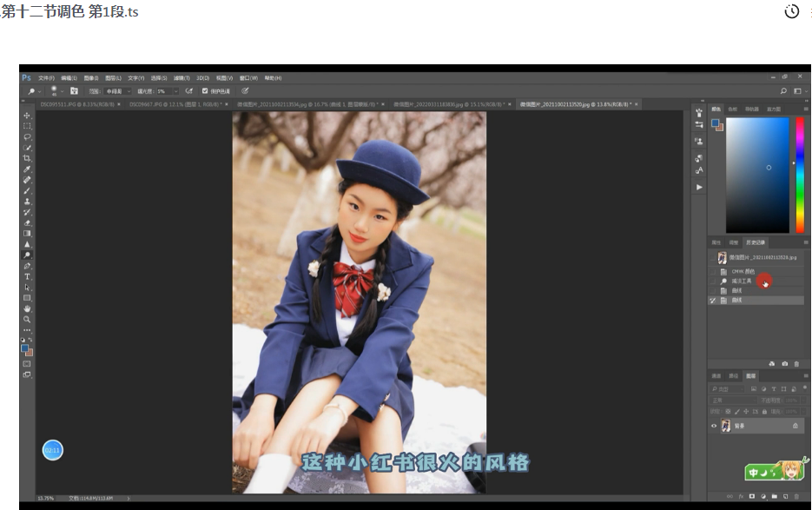Select the Crop tool
The image size is (812, 510).
27,158
